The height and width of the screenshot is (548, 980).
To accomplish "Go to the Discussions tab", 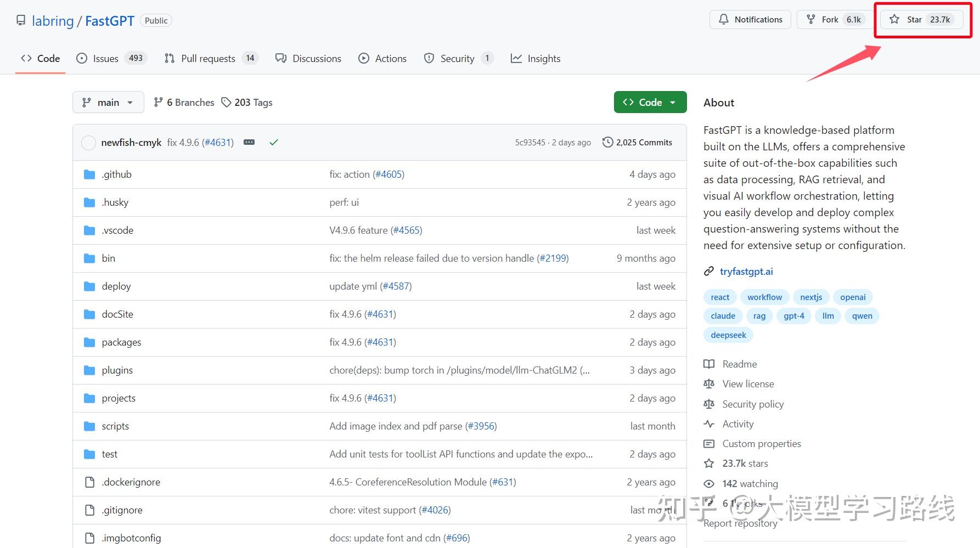I will (308, 59).
